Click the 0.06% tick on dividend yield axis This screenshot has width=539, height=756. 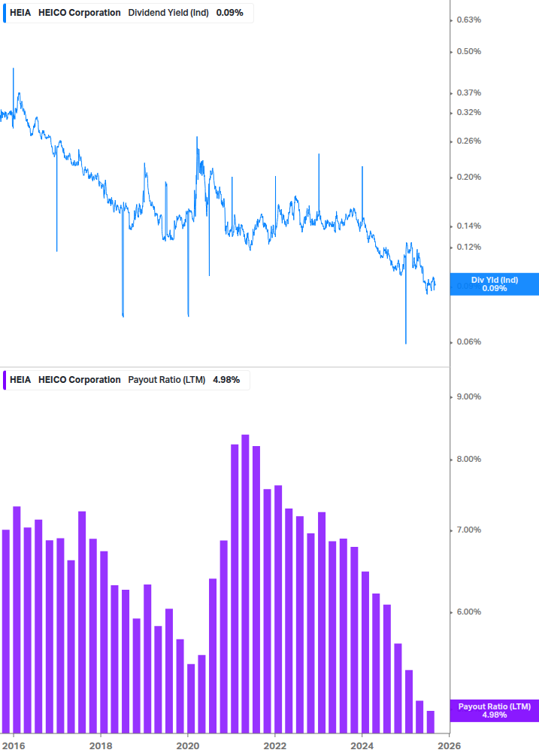point(468,342)
